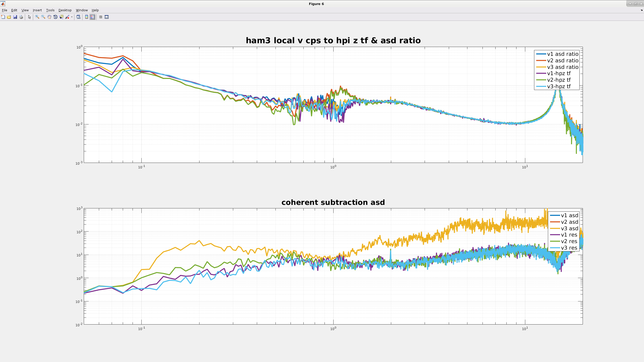Select the Brush data tool
This screenshot has height=362, width=644.
(x=67, y=17)
